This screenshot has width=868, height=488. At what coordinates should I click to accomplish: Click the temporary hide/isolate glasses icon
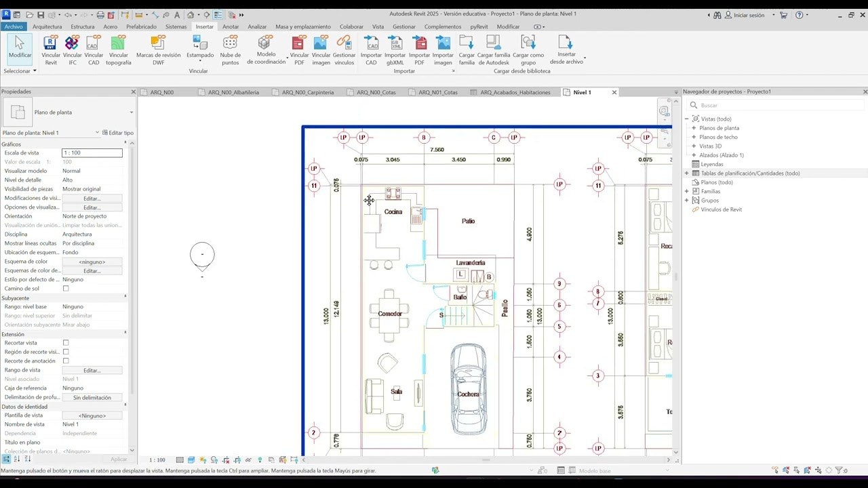tap(248, 460)
